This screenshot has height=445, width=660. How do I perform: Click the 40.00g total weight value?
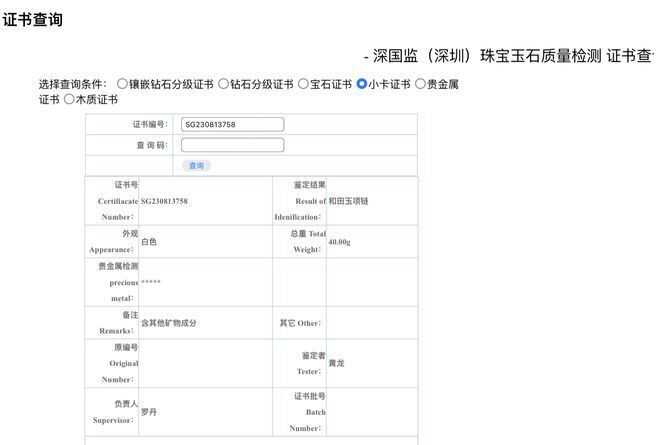340,242
